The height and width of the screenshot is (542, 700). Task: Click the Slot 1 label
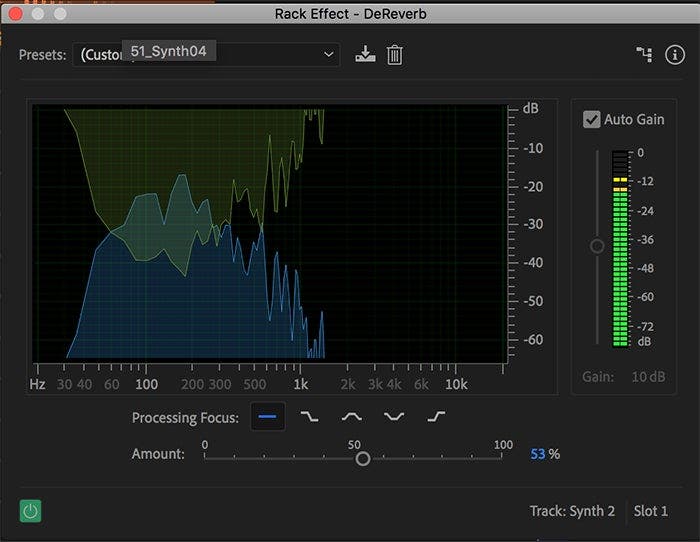(x=651, y=511)
